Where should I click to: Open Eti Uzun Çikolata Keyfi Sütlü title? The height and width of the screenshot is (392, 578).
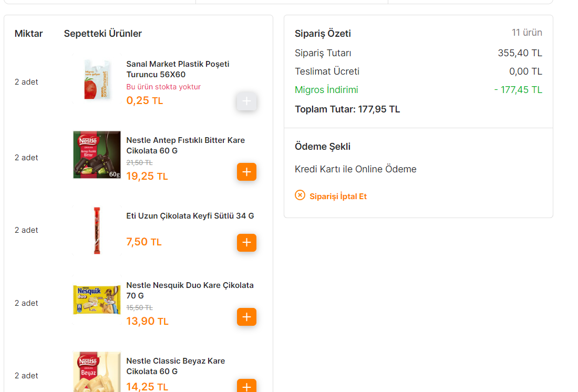pos(190,216)
